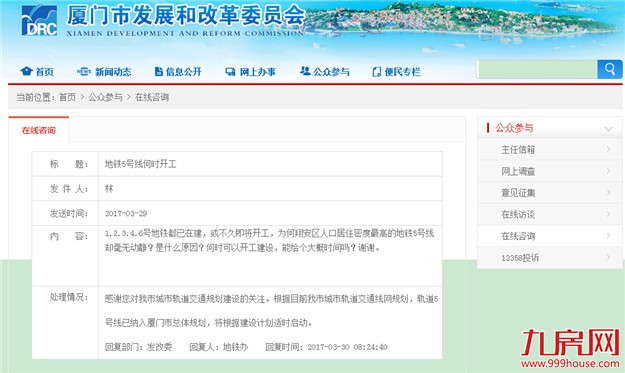Click the arrow next to sidebar 在线咨询
This screenshot has width=625, height=373.
pyautogui.click(x=608, y=235)
